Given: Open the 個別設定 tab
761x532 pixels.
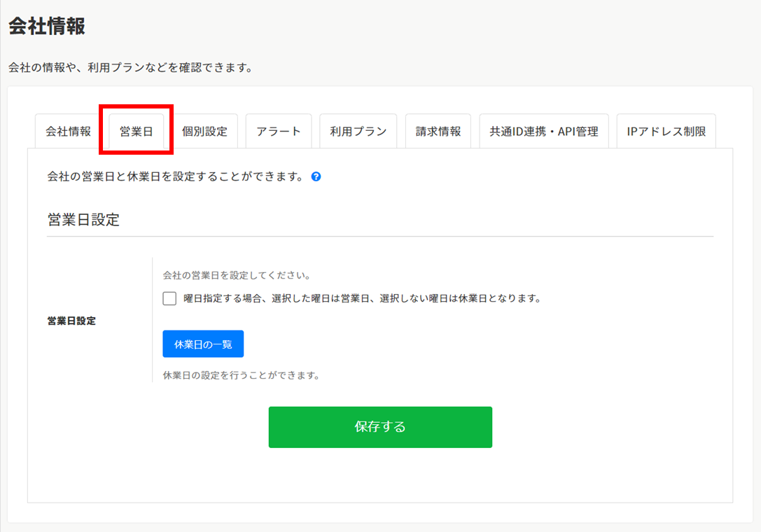Looking at the screenshot, I should point(205,130).
